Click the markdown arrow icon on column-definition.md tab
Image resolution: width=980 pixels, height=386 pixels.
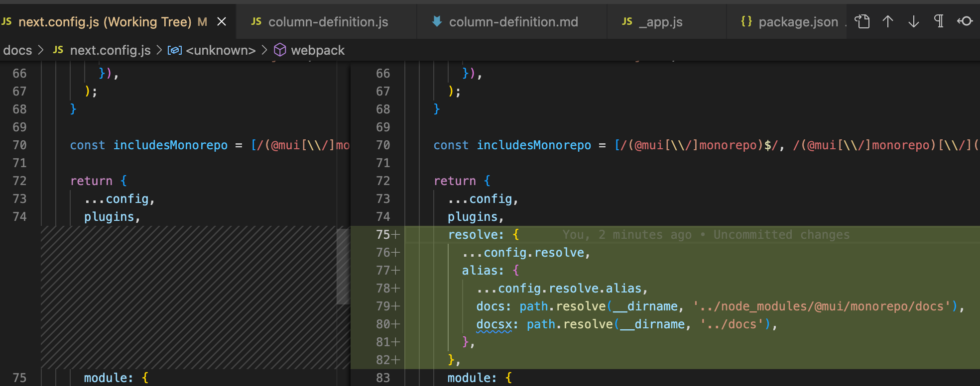coord(437,21)
